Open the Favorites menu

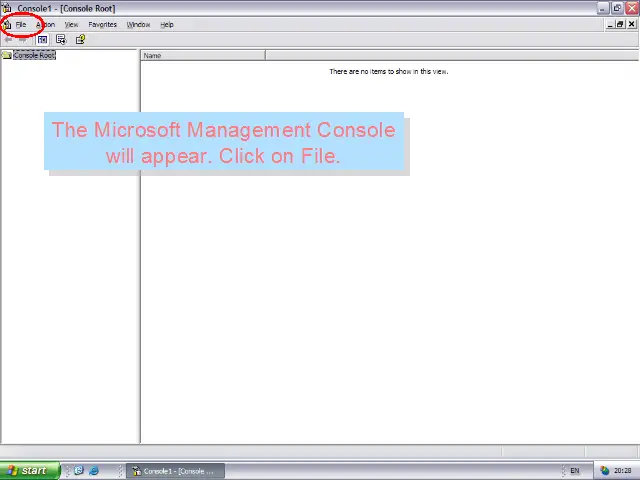(x=102, y=25)
